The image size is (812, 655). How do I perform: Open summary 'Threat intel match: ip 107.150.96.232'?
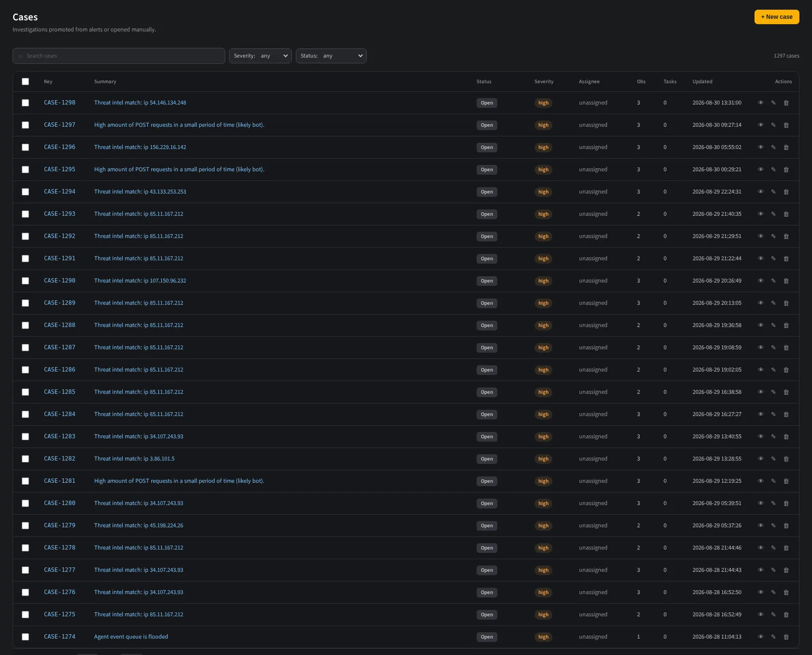click(x=140, y=281)
